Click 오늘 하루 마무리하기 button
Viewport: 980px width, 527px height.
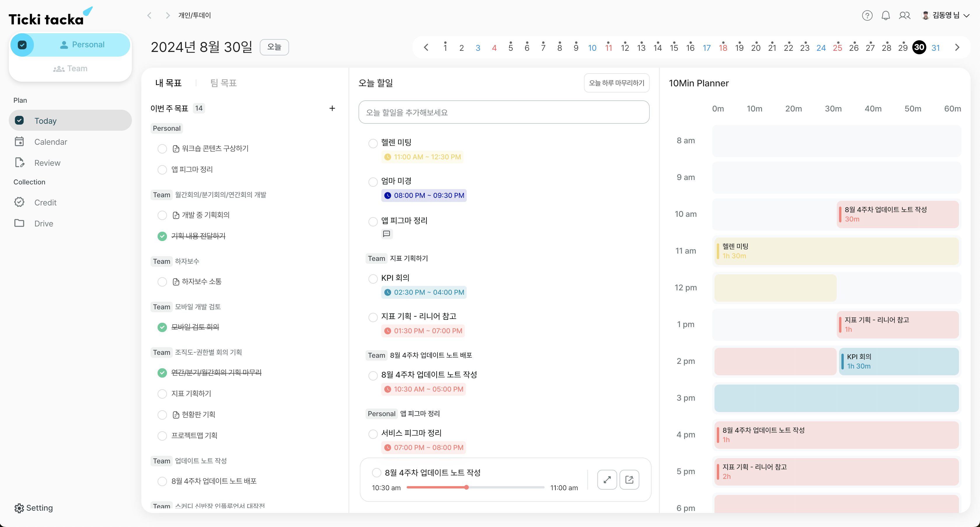pyautogui.click(x=616, y=83)
